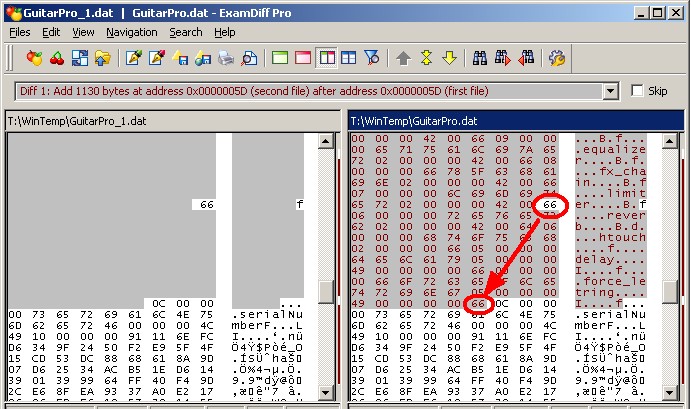The height and width of the screenshot is (409, 691).
Task: Click left pane scrollbar down arrow
Action: pyautogui.click(x=326, y=392)
